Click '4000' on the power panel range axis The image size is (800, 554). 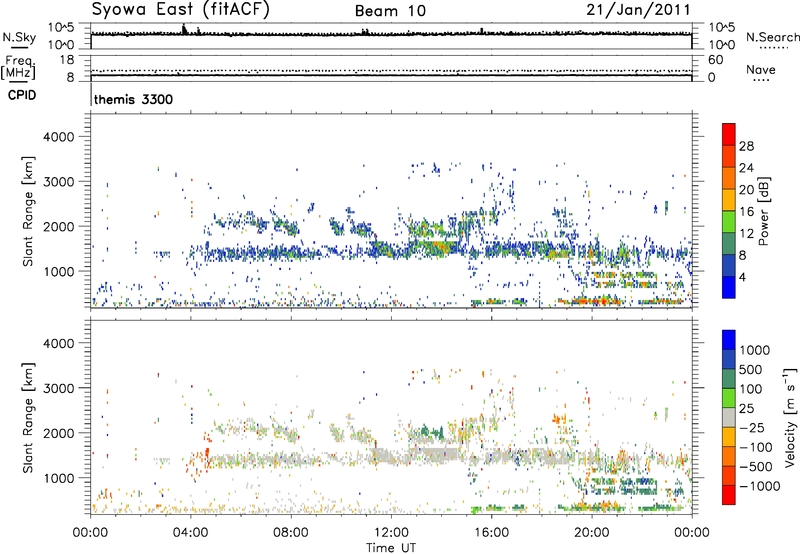[58, 137]
